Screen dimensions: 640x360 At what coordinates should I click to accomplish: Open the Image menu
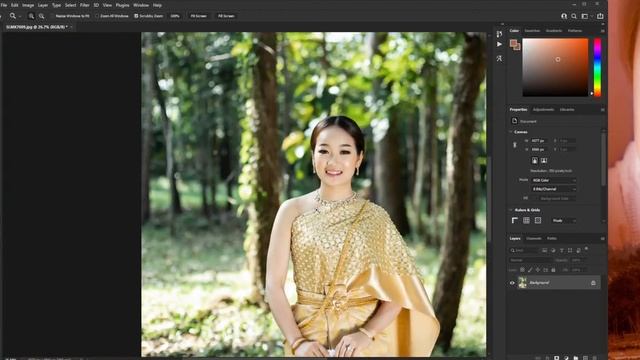(28, 5)
